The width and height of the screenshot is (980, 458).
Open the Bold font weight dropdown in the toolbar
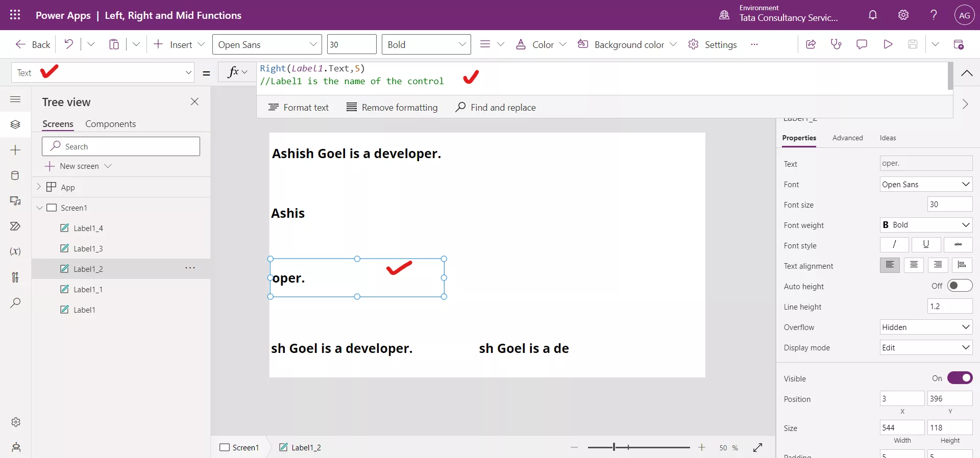click(x=426, y=44)
